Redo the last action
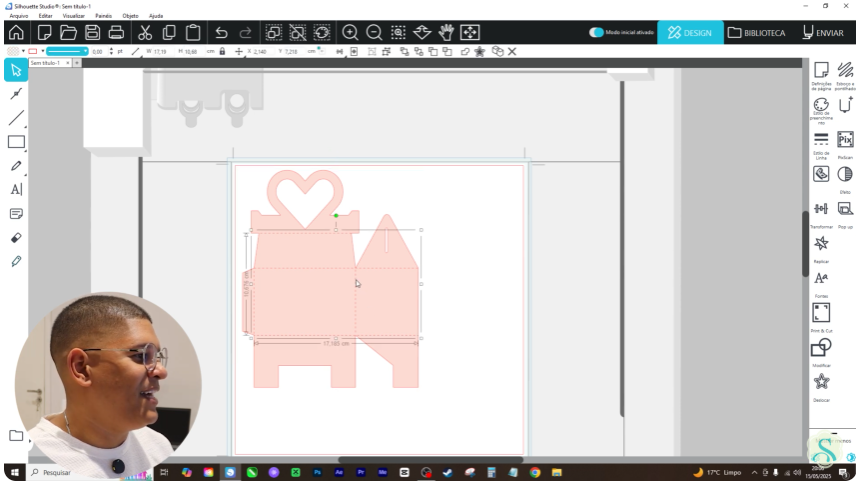856x481 pixels. (x=245, y=33)
